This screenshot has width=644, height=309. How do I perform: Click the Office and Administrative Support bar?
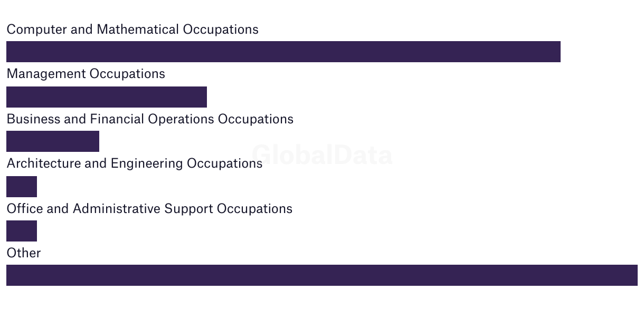pyautogui.click(x=22, y=231)
